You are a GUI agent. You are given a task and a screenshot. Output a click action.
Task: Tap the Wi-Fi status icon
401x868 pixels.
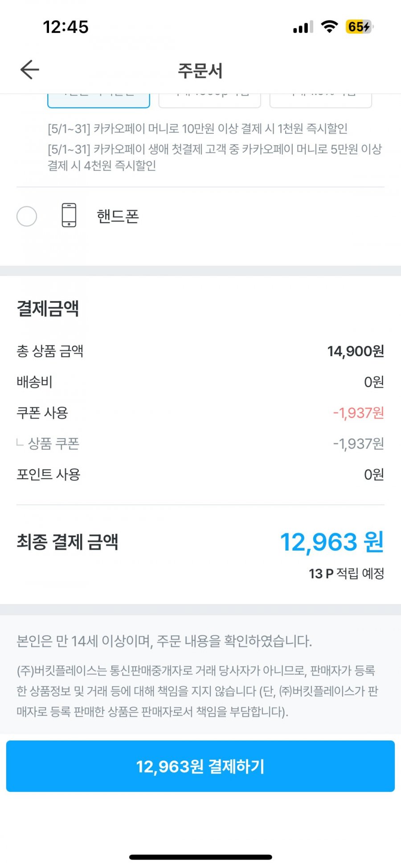pos(329,27)
